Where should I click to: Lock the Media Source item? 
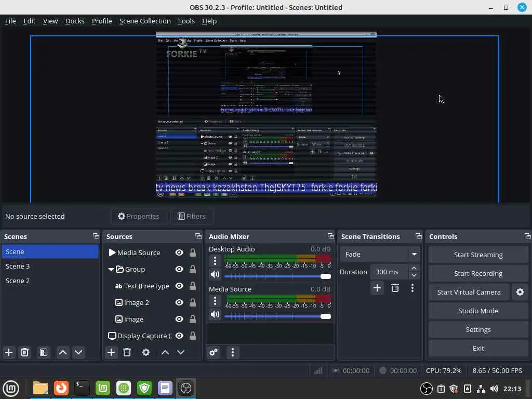[x=193, y=253]
